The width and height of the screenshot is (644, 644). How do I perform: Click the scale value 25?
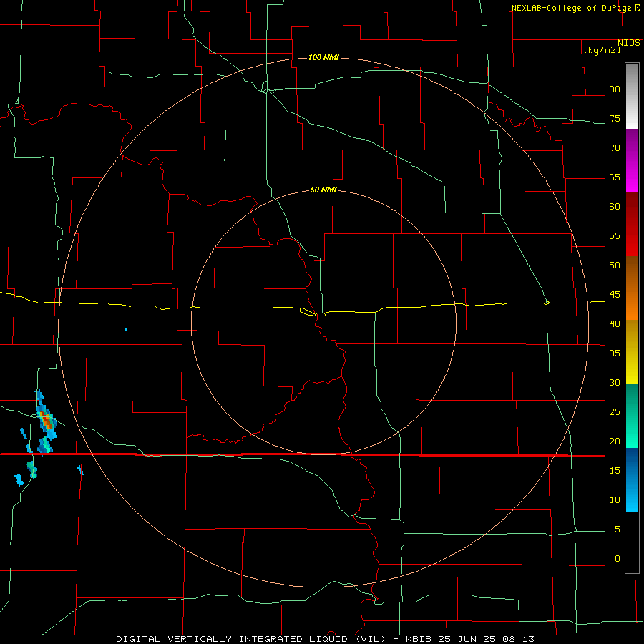click(615, 412)
